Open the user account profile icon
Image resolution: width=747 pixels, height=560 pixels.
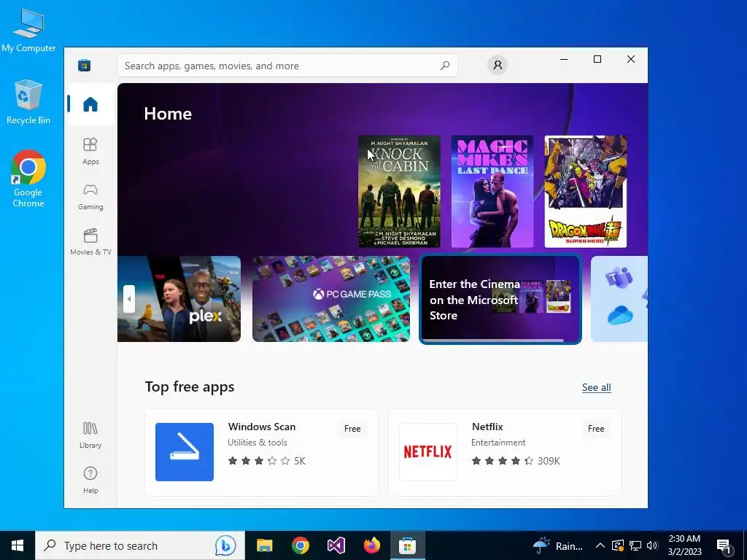[498, 65]
